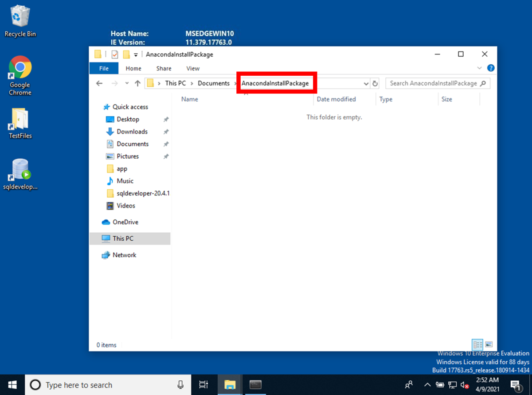
Task: Open the Recycle Bin desktop icon
Action: point(20,21)
